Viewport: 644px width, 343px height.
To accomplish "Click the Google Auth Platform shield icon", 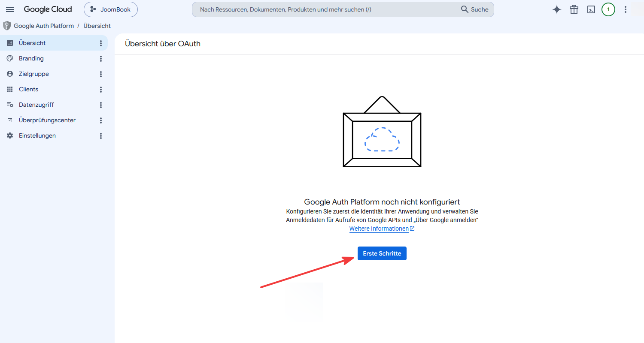I will [7, 26].
